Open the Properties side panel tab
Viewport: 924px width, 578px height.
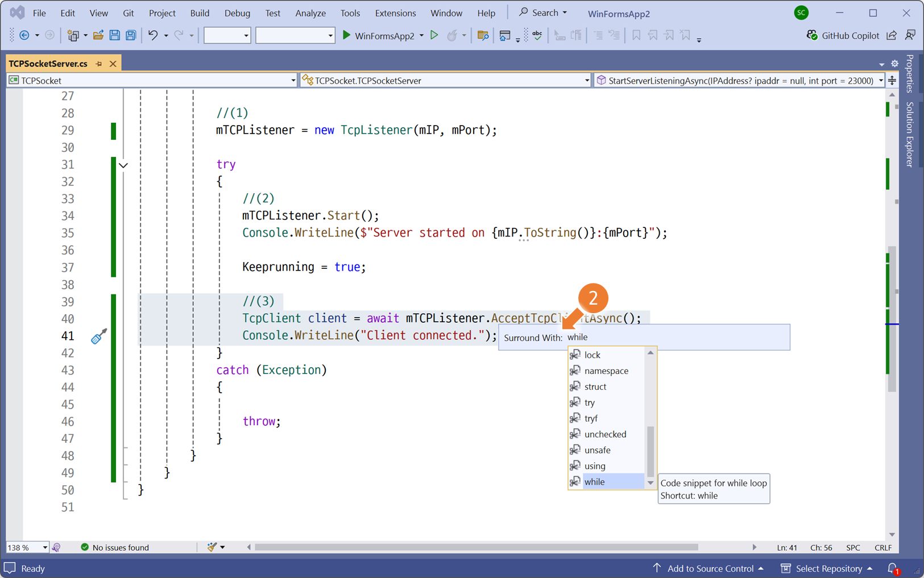(x=910, y=74)
